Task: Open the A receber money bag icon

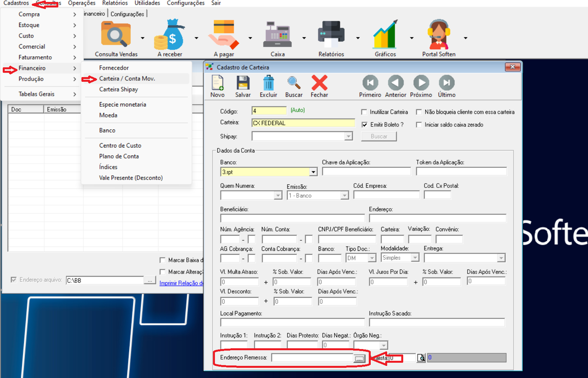Action: [170, 34]
